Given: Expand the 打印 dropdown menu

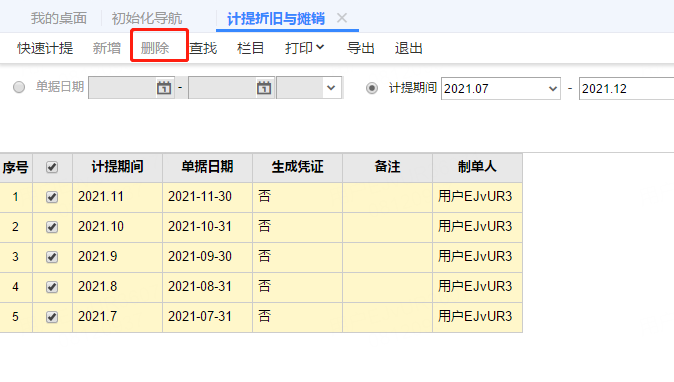Looking at the screenshot, I should tap(304, 48).
